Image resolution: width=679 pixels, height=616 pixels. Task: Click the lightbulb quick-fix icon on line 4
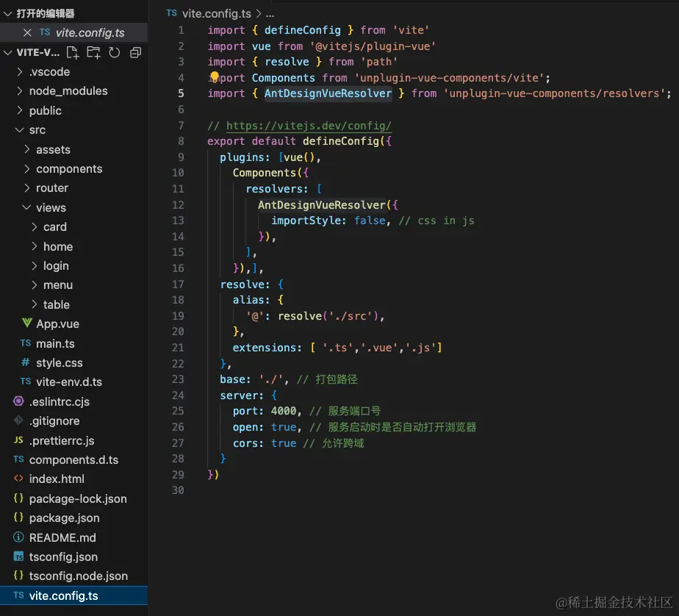(214, 76)
